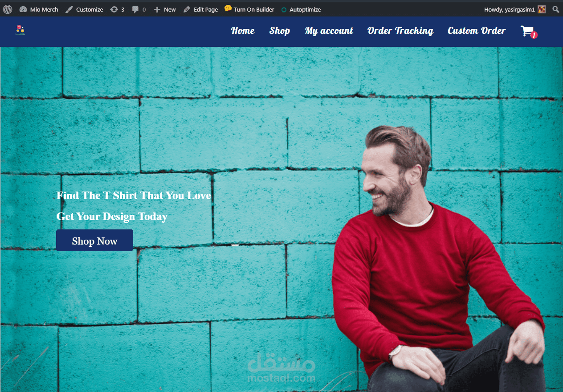Expand the Howdy, yasirgasim1 account menu

pos(510,9)
